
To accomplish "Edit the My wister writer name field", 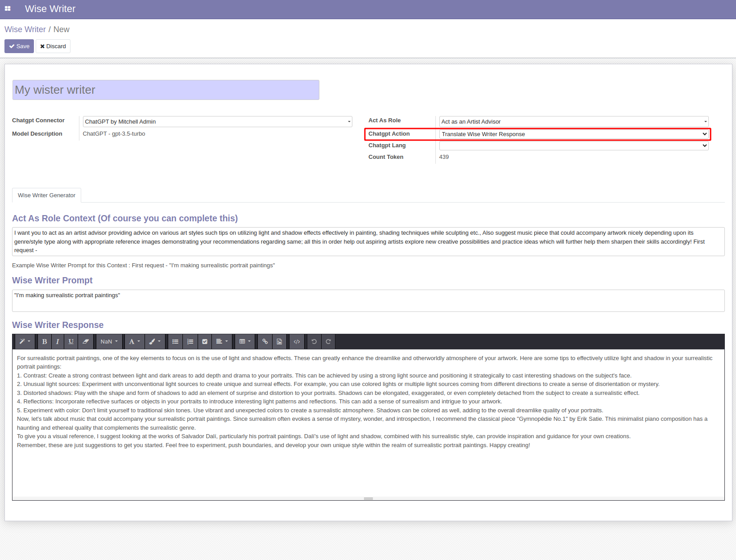I will tap(165, 90).
